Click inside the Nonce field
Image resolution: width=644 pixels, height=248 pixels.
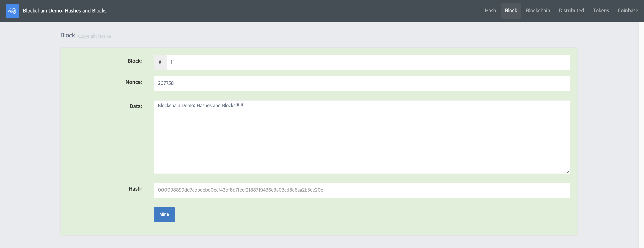[361, 83]
